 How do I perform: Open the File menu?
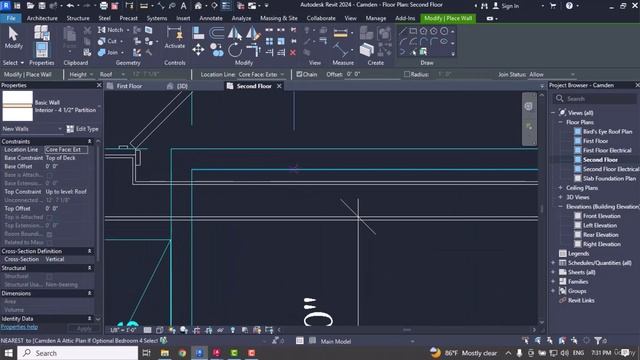[x=11, y=18]
